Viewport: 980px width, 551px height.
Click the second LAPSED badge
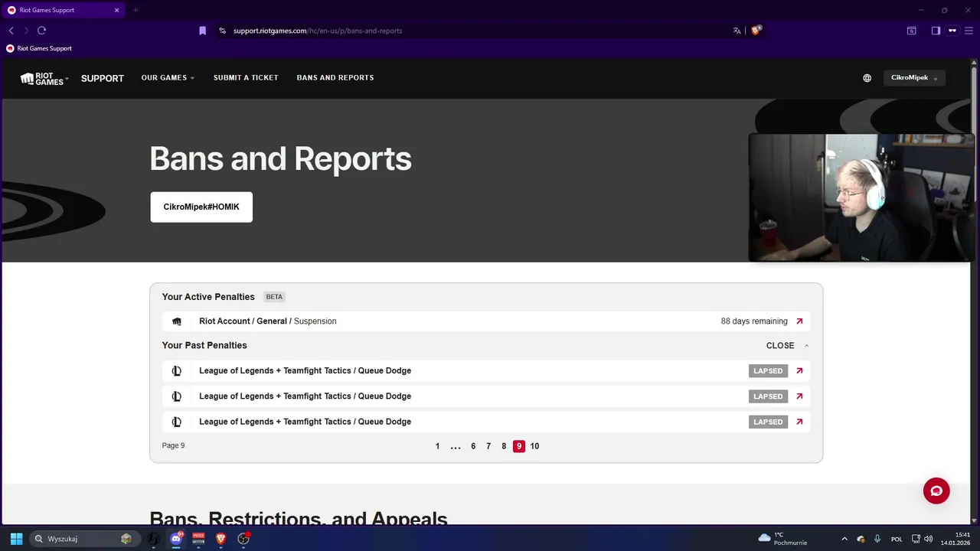[768, 396]
